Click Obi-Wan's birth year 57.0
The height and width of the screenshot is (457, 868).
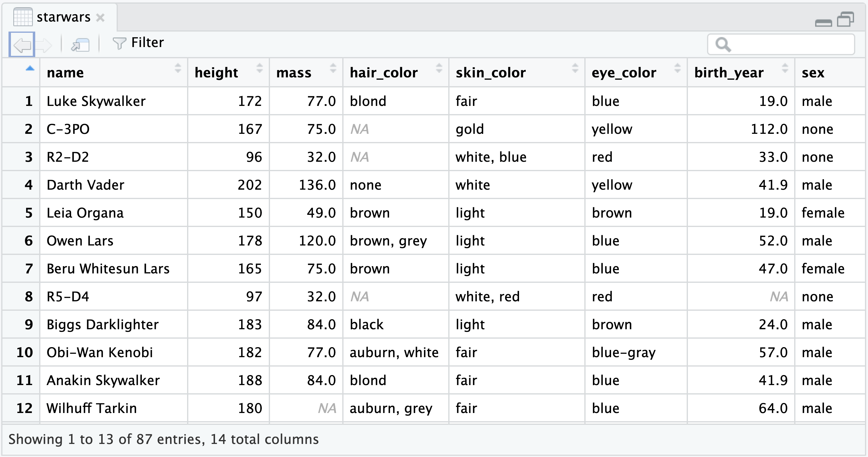click(773, 353)
